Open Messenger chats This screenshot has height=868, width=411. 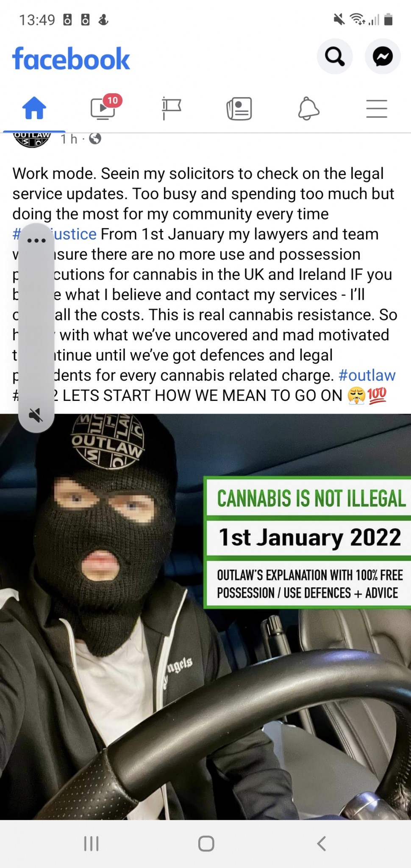[383, 56]
